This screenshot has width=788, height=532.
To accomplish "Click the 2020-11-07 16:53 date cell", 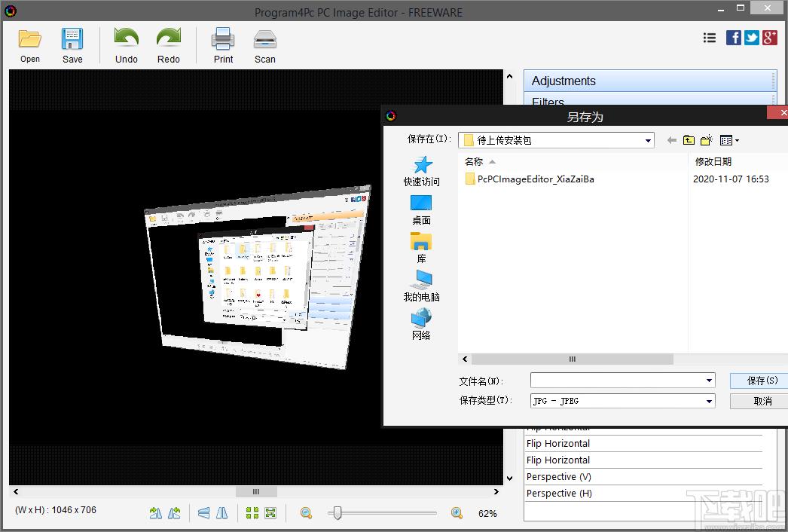I will [731, 179].
